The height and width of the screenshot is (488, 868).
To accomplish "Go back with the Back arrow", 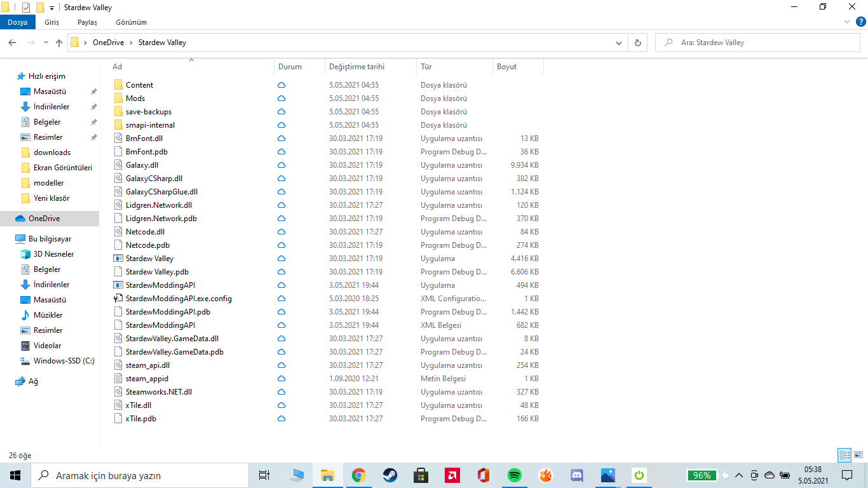I will coord(12,43).
